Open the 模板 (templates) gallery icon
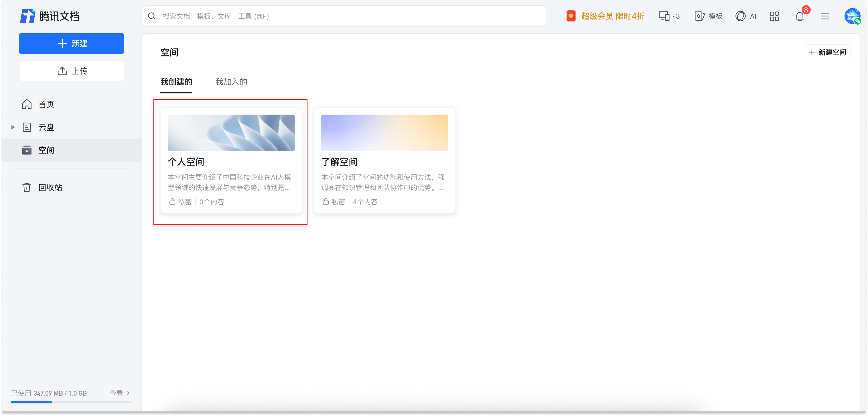The height and width of the screenshot is (416, 868). (x=708, y=16)
